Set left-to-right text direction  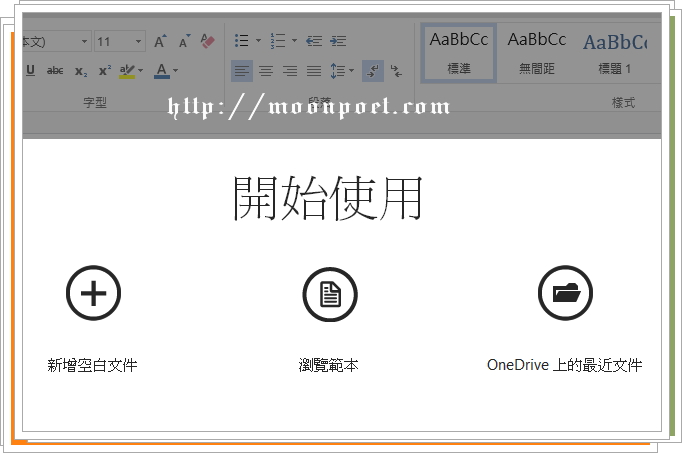pyautogui.click(x=373, y=70)
